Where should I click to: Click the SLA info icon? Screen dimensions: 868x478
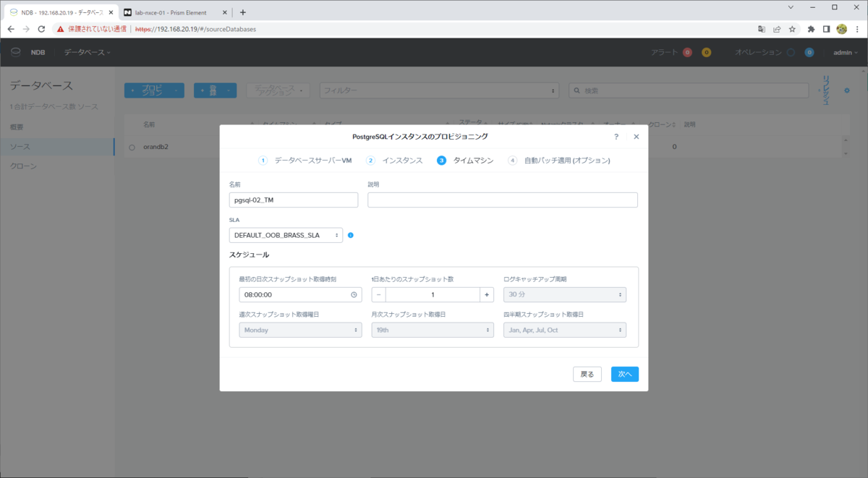click(x=351, y=235)
